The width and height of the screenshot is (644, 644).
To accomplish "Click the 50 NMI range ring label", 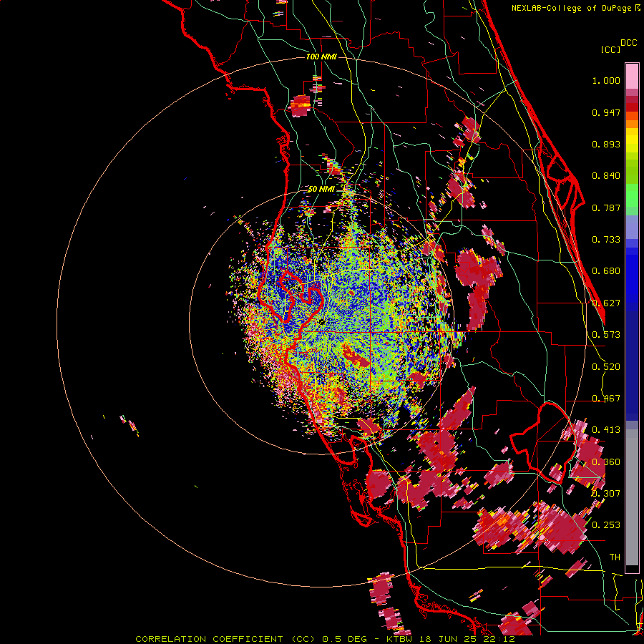I will click(321, 189).
